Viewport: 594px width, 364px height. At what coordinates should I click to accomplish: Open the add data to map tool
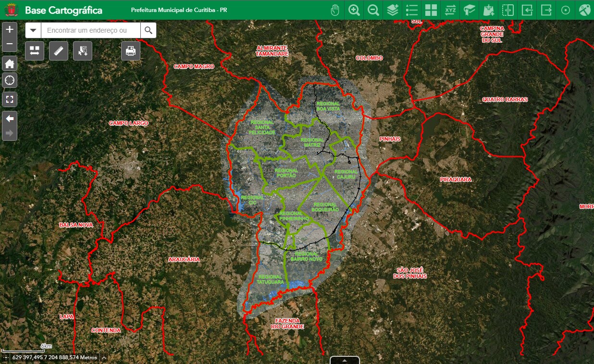coord(489,10)
